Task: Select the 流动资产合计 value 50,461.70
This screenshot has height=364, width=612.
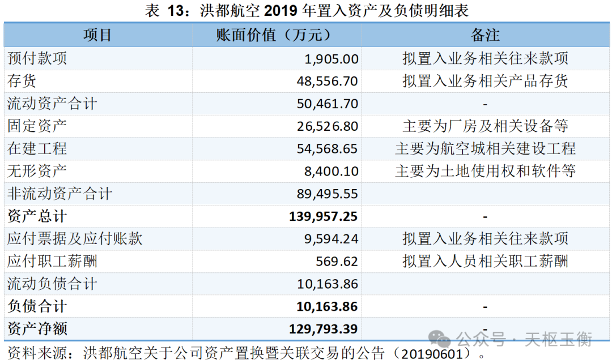Action: tap(327, 104)
